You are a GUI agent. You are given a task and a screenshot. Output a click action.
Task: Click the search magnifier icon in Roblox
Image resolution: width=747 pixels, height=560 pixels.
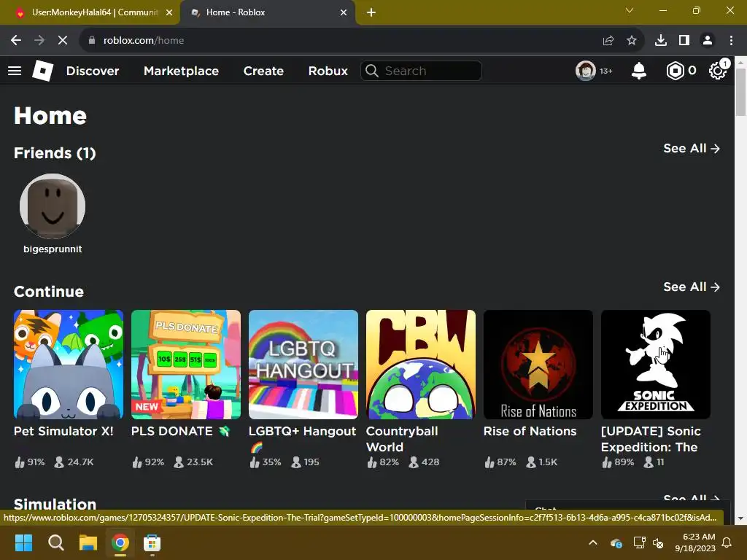tap(372, 71)
